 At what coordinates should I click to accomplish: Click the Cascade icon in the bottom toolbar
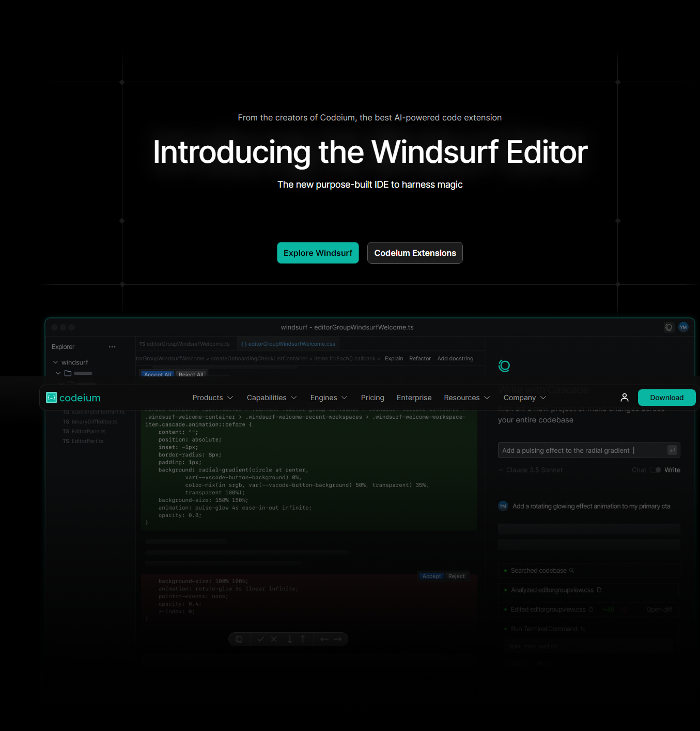[239, 639]
